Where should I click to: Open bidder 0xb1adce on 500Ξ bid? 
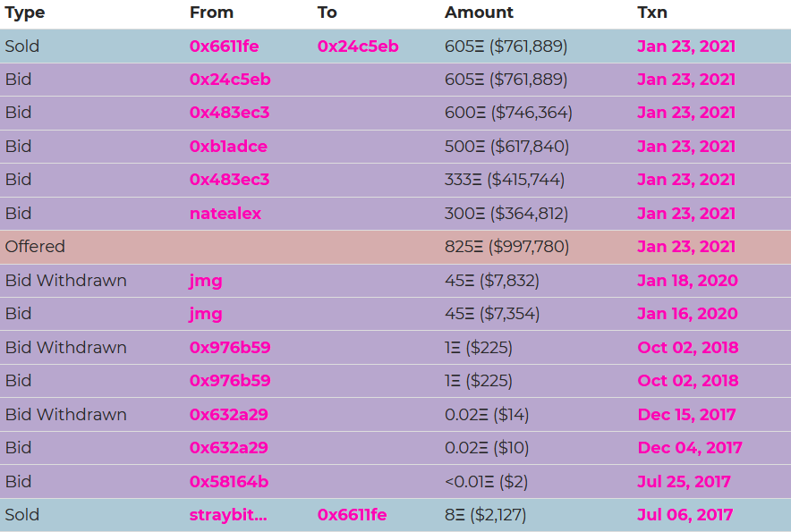228,147
